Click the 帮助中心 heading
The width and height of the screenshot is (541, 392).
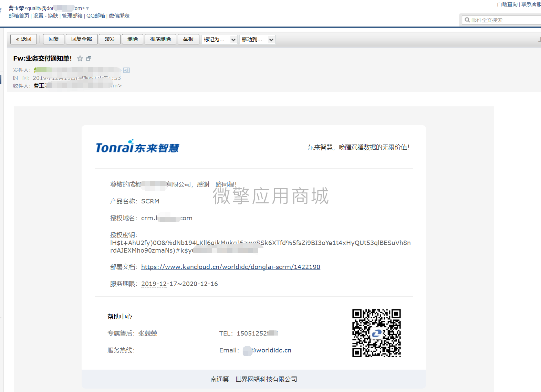(120, 317)
